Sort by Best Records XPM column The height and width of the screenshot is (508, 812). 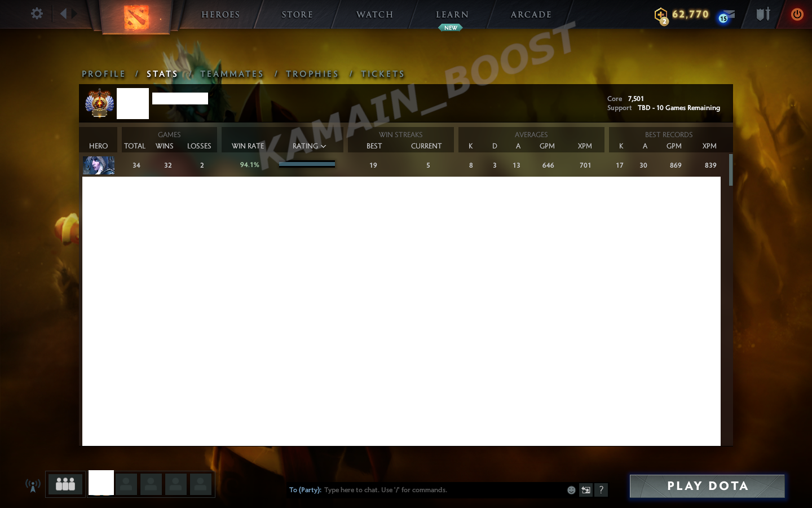pyautogui.click(x=709, y=146)
